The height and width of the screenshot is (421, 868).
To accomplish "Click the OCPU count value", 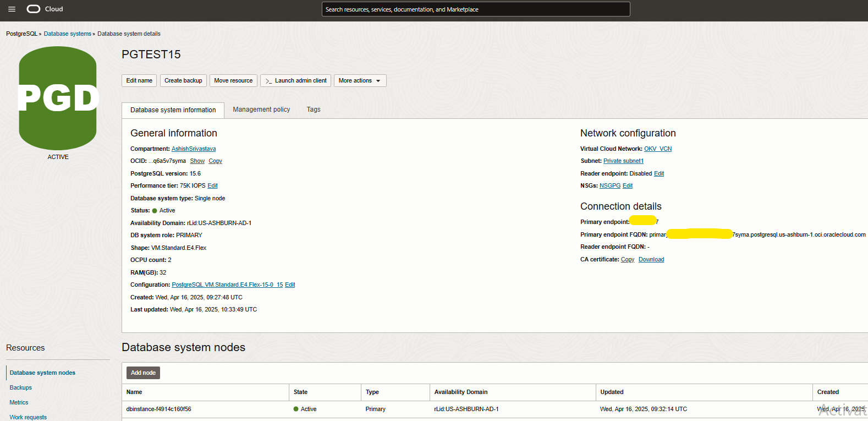I will coord(169,260).
